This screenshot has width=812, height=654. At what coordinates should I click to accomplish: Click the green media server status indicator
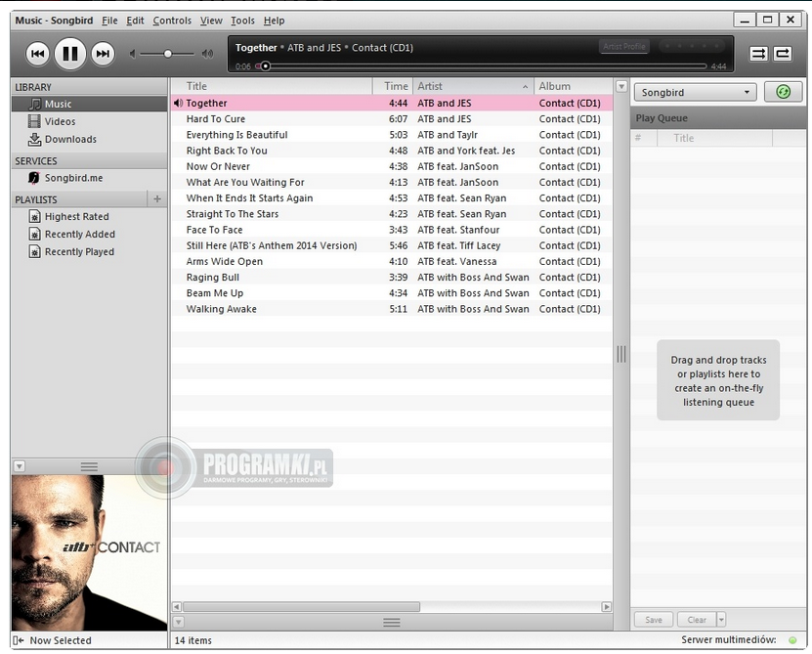792,640
